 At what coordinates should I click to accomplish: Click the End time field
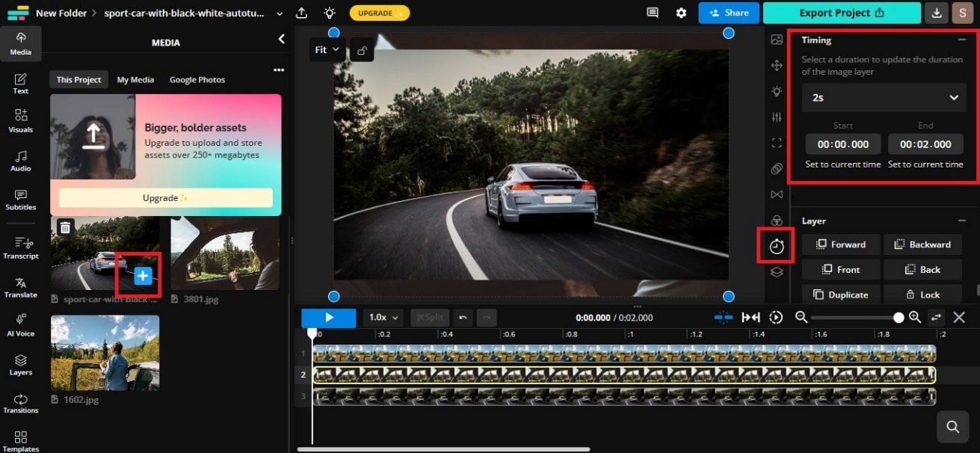click(x=925, y=144)
